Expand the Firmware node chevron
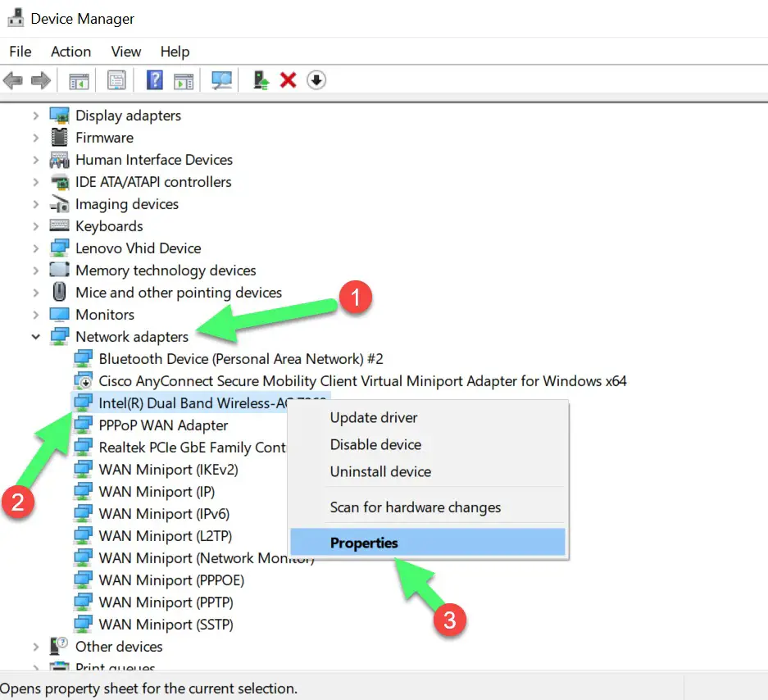768x700 pixels. pyautogui.click(x=36, y=139)
